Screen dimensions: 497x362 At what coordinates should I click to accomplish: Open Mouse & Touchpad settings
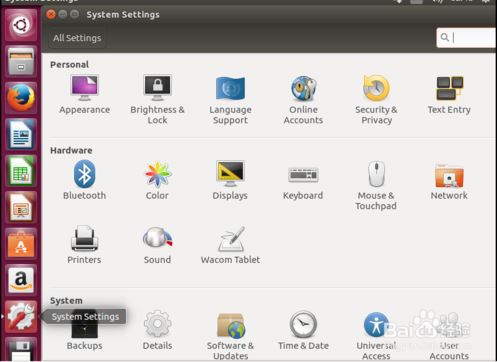point(376,185)
